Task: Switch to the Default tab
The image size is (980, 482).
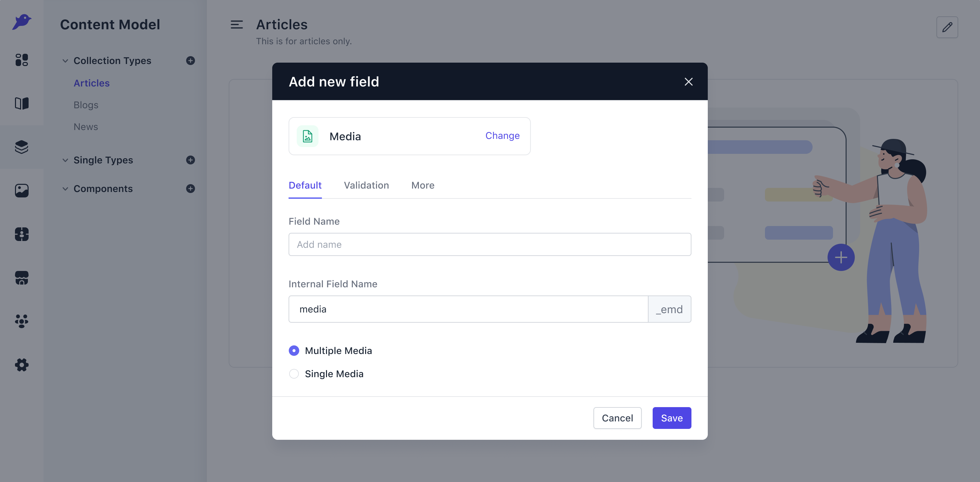Action: coord(305,185)
